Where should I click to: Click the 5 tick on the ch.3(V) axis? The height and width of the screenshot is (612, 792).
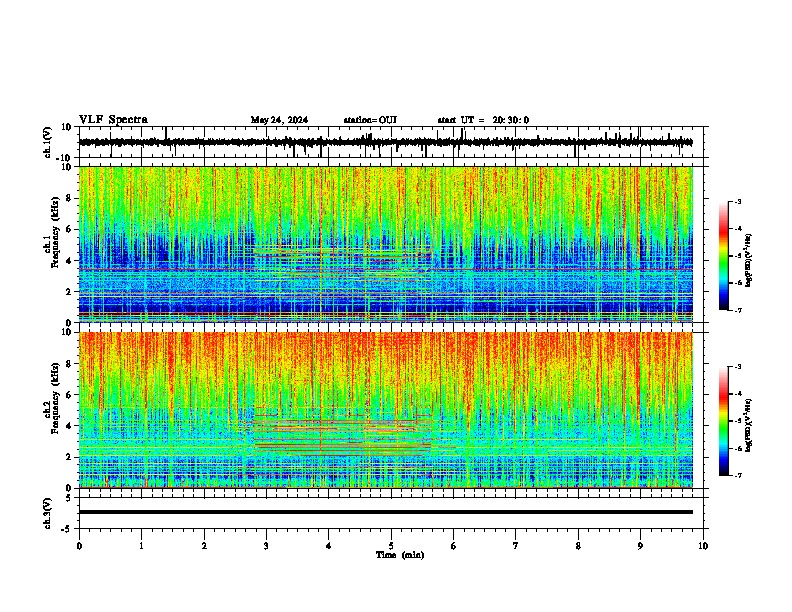pos(69,498)
